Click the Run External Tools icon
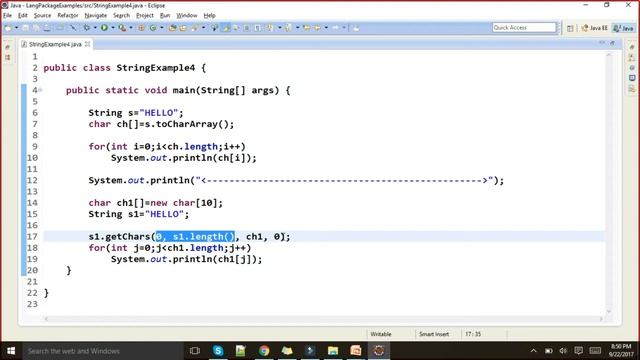 (122, 28)
